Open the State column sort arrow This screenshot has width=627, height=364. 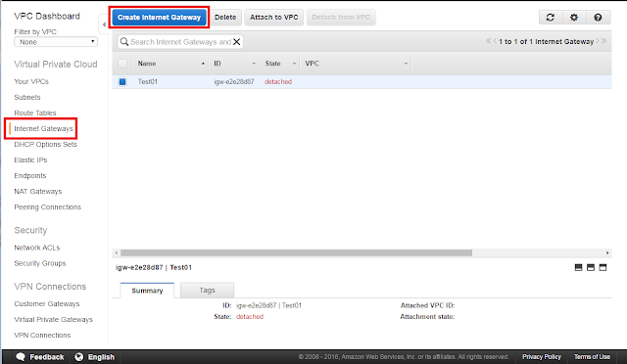click(294, 64)
